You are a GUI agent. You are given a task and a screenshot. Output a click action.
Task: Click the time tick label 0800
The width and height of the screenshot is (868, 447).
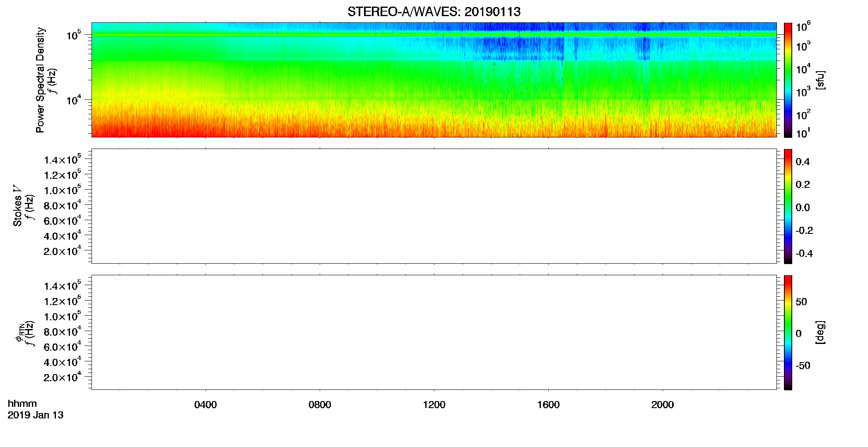pyautogui.click(x=320, y=405)
